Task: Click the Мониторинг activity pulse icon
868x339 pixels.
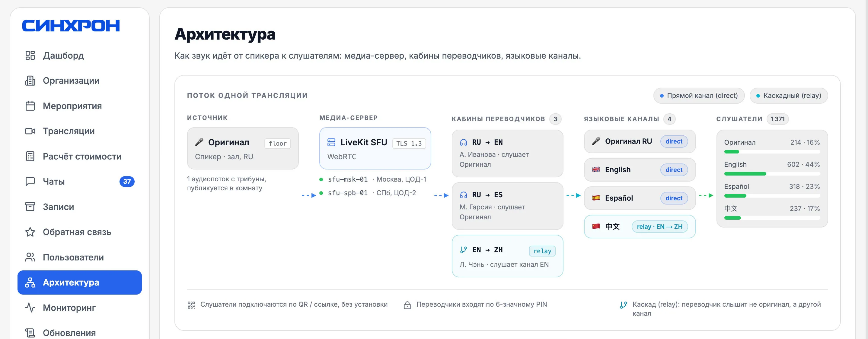Action: 30,308
